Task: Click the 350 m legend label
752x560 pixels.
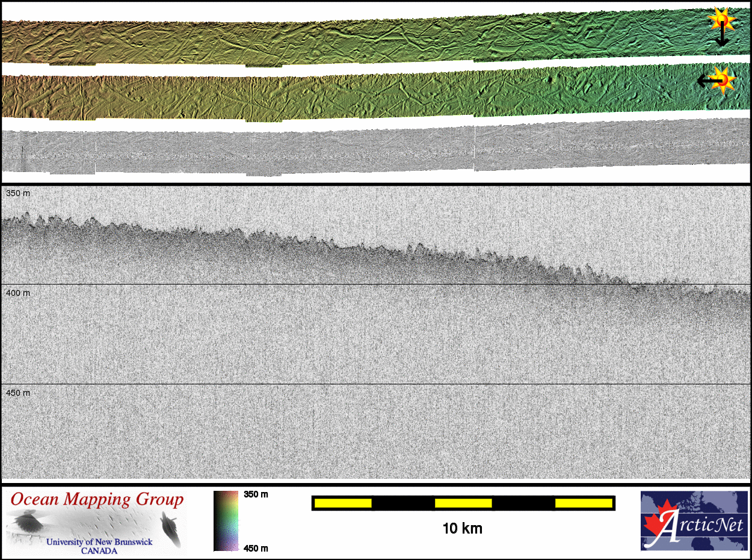Action: [x=256, y=494]
